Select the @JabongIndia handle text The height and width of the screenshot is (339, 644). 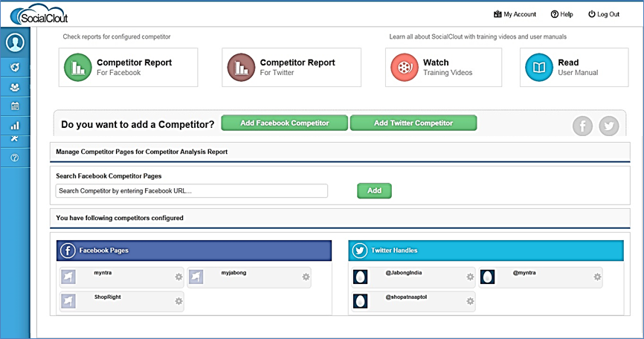(x=403, y=273)
